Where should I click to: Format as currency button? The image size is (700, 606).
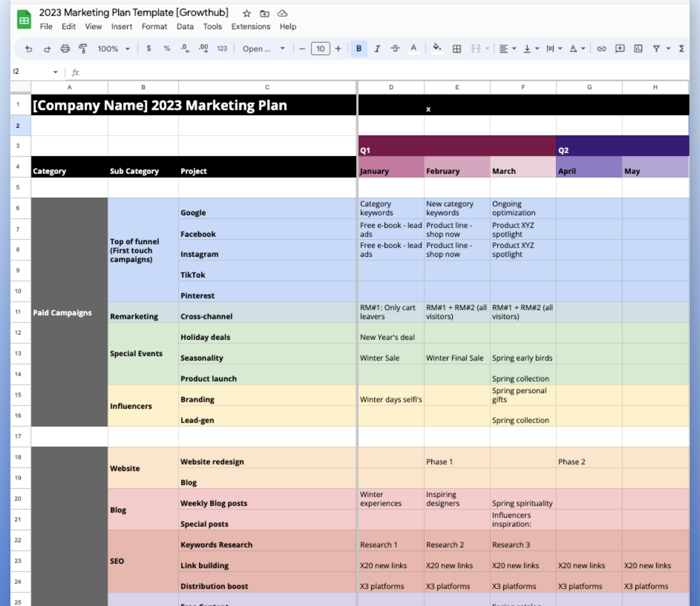[149, 49]
